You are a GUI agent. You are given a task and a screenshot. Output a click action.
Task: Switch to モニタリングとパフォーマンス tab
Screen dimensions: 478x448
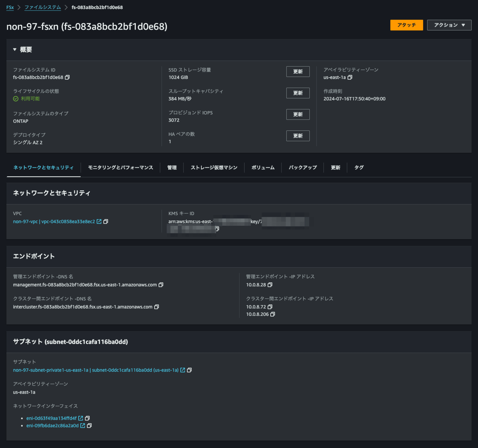[x=120, y=167]
